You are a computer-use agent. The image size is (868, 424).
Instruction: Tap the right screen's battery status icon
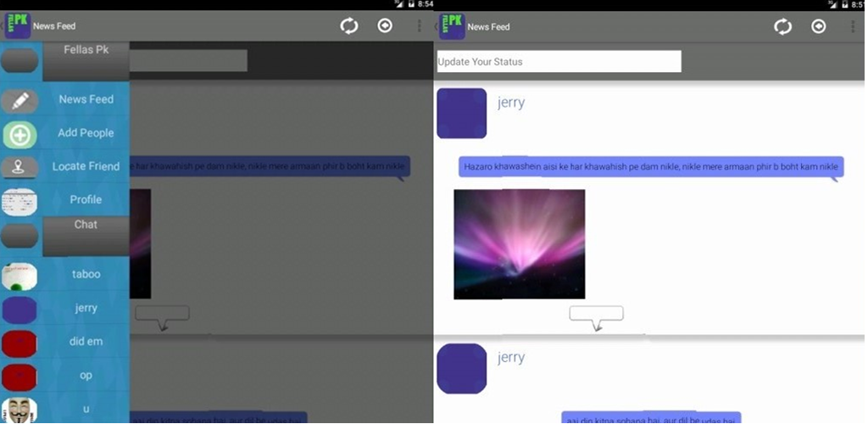846,4
